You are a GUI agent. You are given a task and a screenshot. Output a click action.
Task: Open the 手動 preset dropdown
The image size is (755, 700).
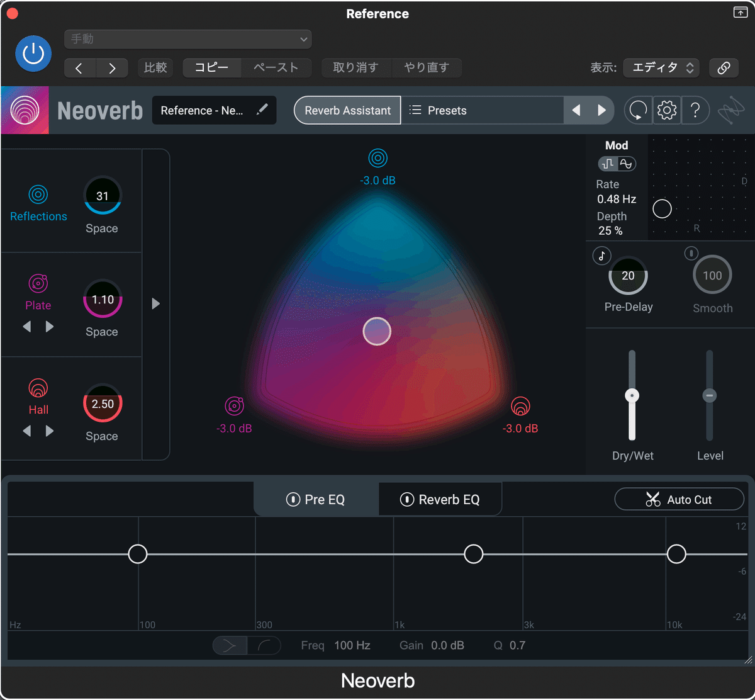point(188,39)
